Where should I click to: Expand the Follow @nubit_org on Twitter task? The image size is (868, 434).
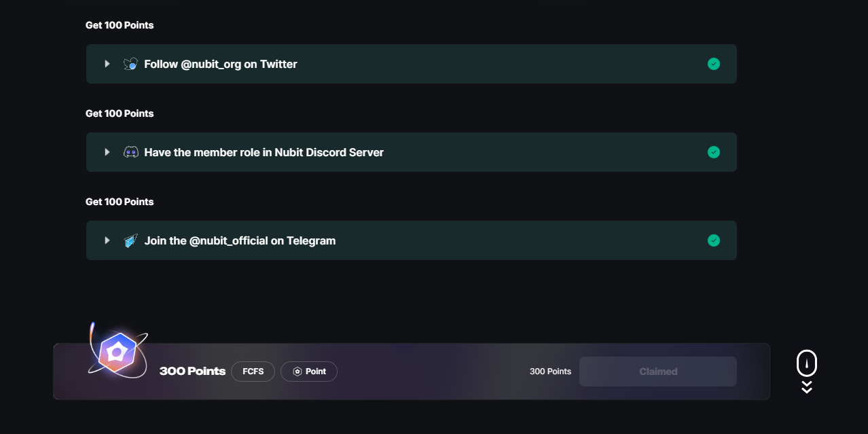click(107, 64)
